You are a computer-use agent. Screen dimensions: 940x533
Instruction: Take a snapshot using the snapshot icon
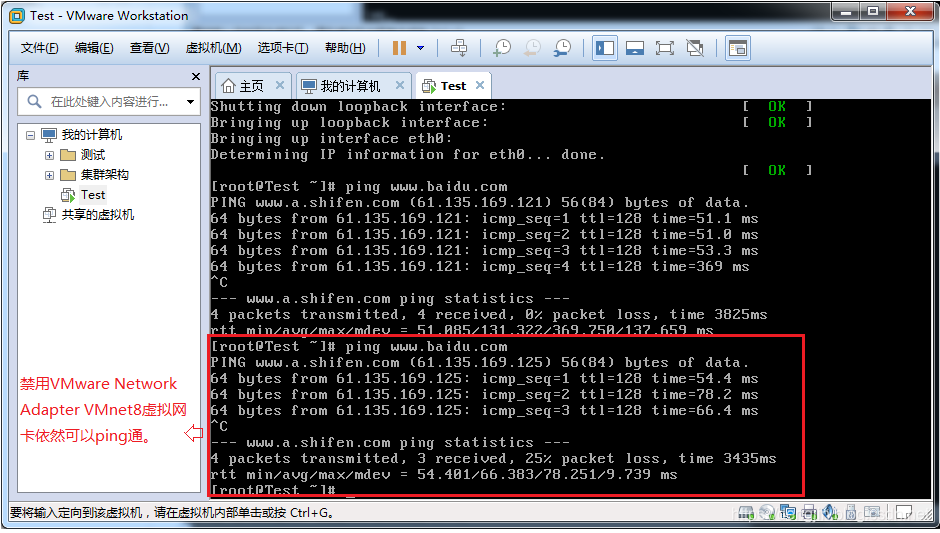[x=502, y=48]
